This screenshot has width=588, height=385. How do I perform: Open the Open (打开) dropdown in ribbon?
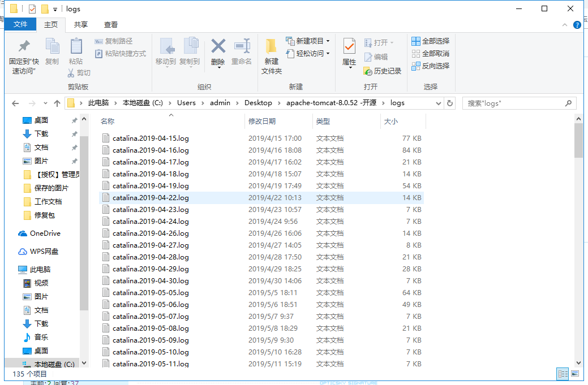click(379, 43)
